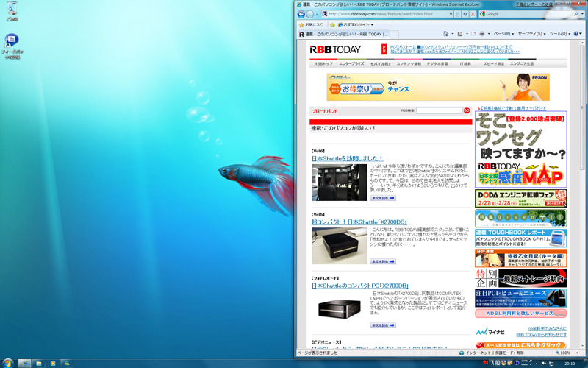Click the RSS feeds icon in command bar
The image size is (588, 368).
click(460, 34)
